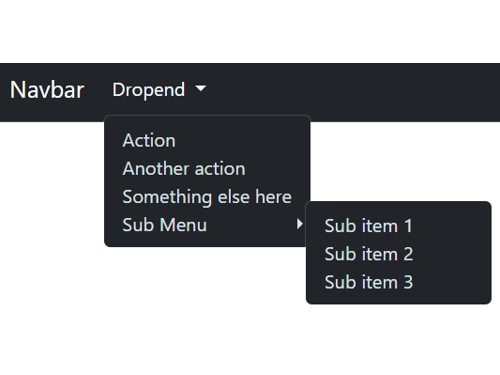Click the word here in third item
This screenshot has width=500, height=375.
pyautogui.click(x=274, y=197)
